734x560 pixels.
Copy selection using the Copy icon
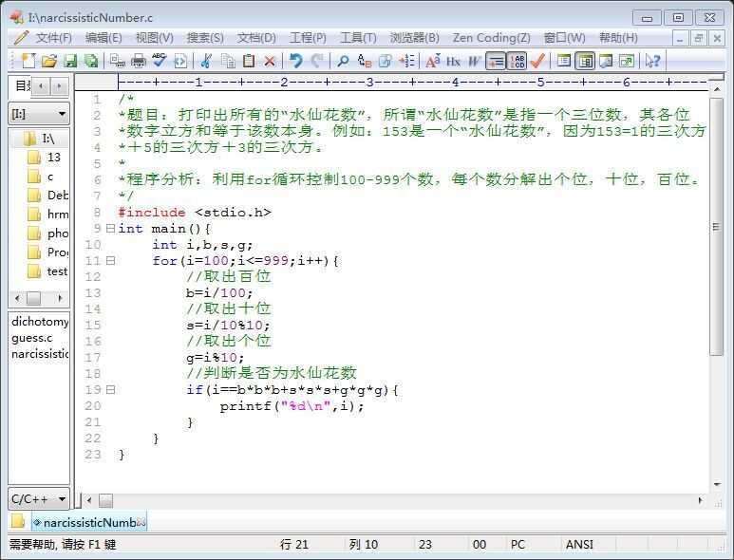(228, 61)
